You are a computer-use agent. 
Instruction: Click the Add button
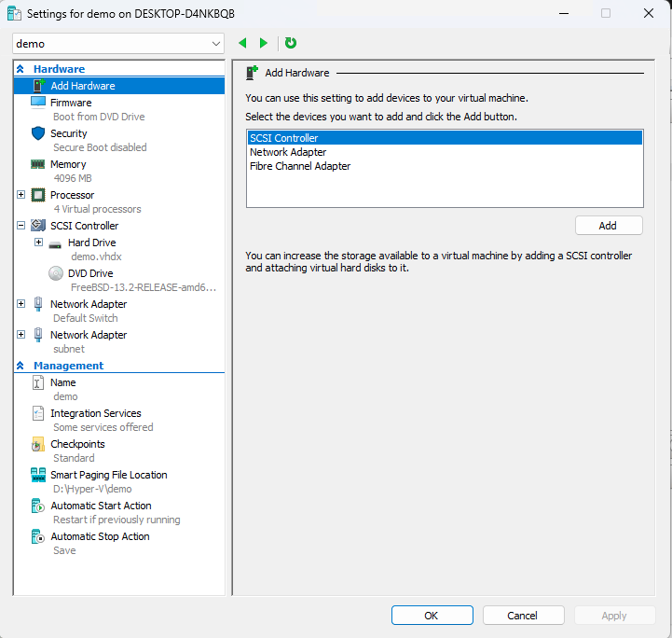(609, 226)
